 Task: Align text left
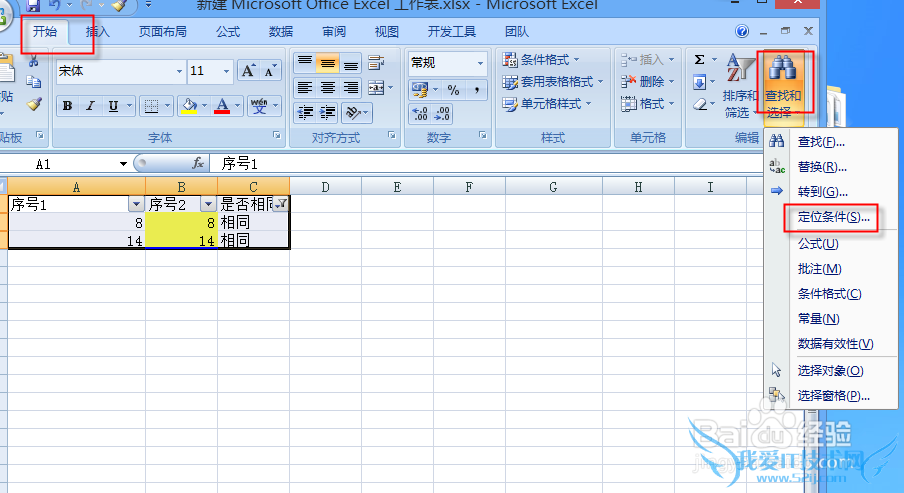[305, 88]
